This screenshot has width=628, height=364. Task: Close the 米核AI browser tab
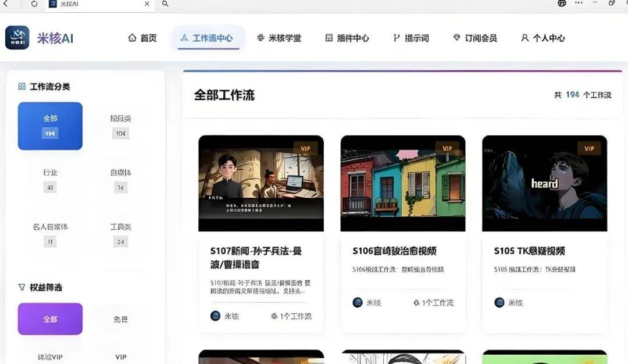[x=147, y=3]
